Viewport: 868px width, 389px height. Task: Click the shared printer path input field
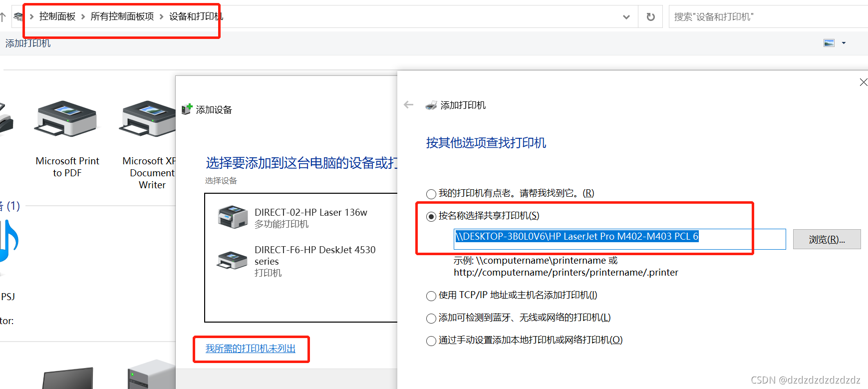[x=619, y=239]
